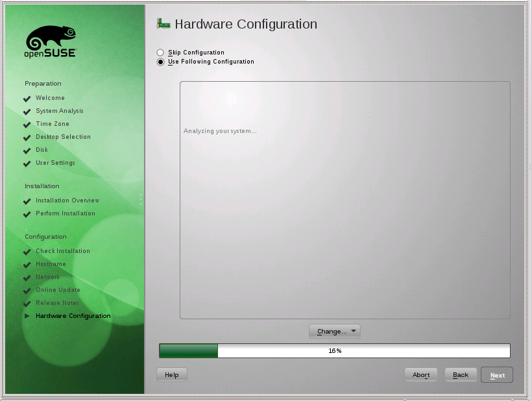The height and width of the screenshot is (401, 532).
Task: Click the Desktop Selection step label
Action: click(x=63, y=137)
